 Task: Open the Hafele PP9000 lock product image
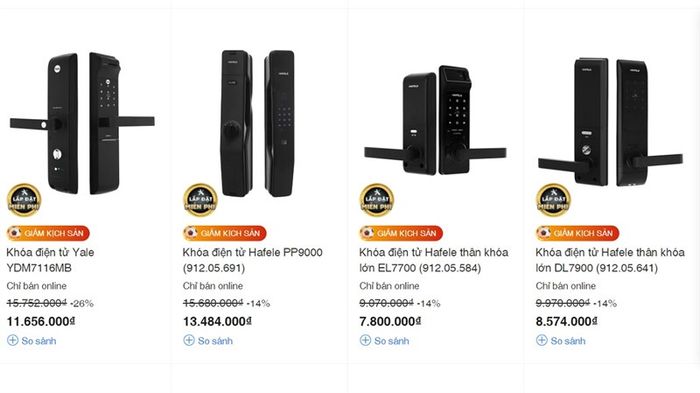pyautogui.click(x=258, y=123)
